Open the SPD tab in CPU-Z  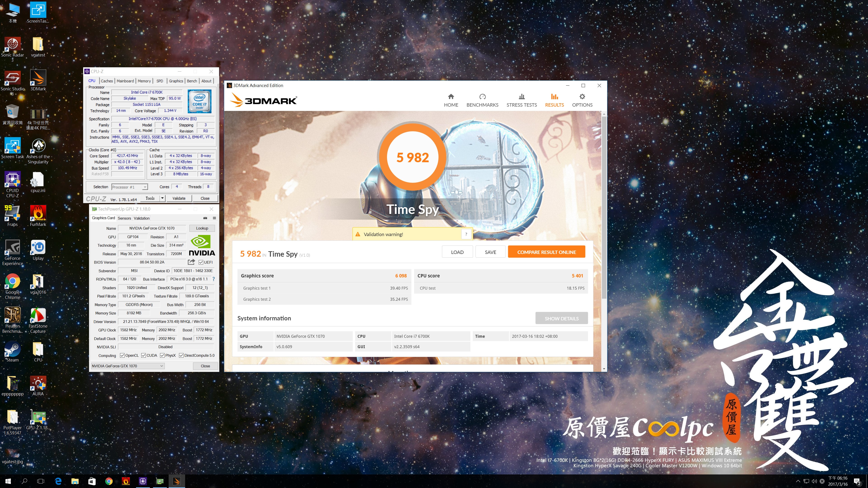(160, 81)
